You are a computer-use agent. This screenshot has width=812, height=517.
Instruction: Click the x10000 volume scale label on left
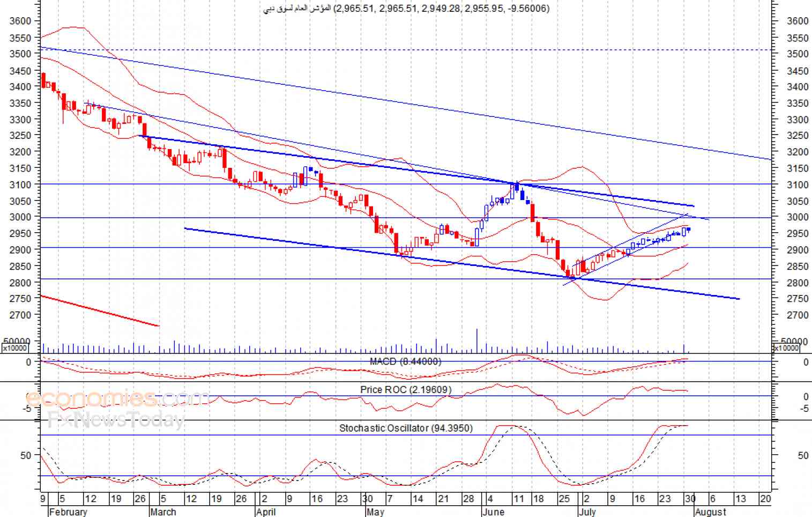15,348
